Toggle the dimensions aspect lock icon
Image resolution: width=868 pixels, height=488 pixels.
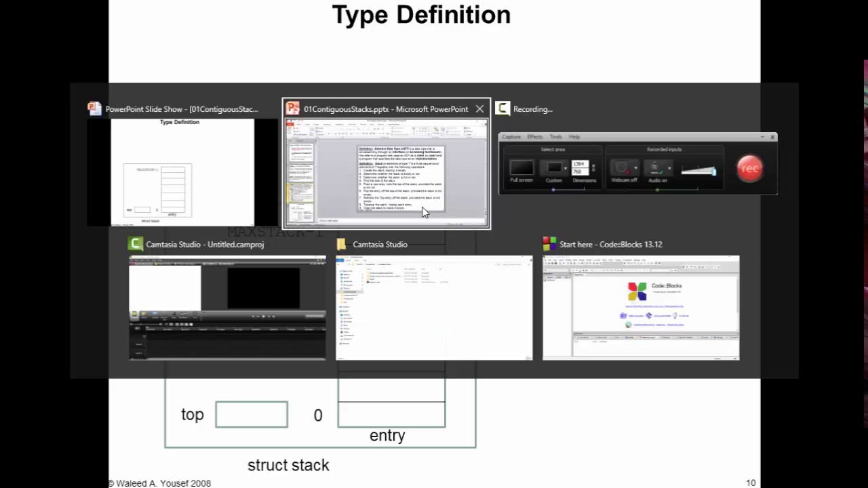tap(593, 167)
